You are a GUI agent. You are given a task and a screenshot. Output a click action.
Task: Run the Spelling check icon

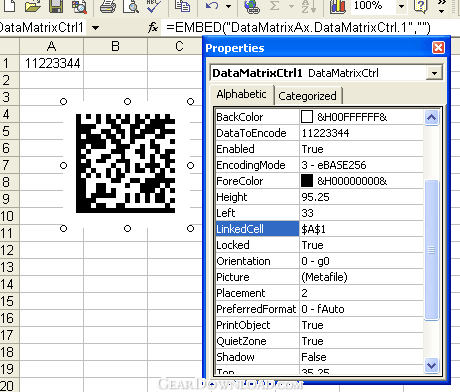(154, 6)
